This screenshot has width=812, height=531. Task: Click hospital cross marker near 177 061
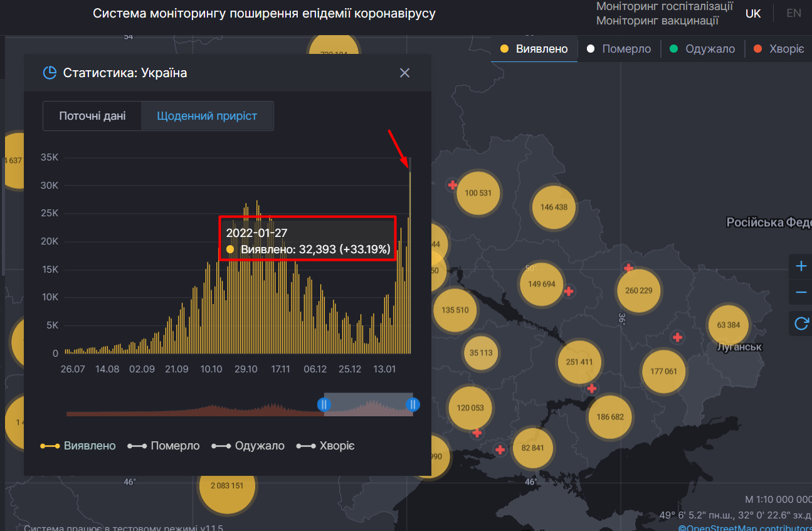(677, 337)
